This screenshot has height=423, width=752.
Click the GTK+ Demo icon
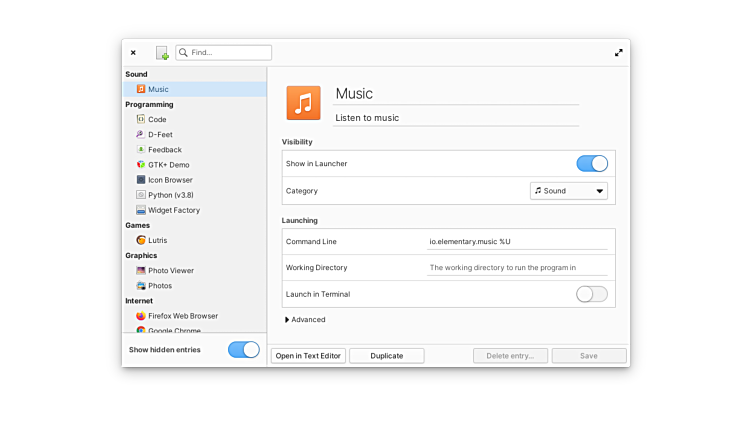(141, 165)
